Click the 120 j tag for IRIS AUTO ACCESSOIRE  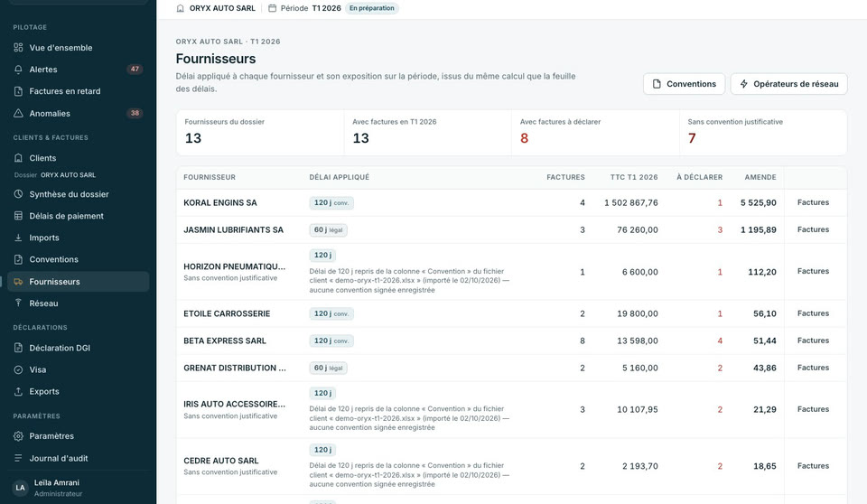(x=322, y=393)
